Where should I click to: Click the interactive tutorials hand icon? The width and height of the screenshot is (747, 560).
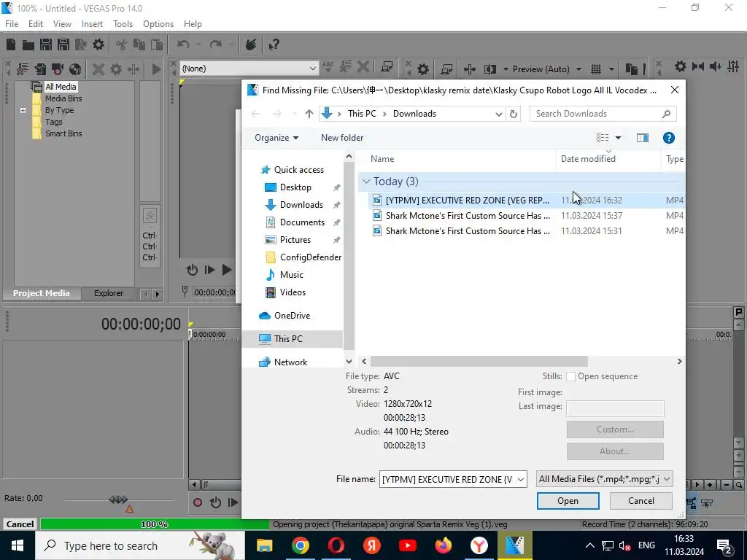click(251, 44)
